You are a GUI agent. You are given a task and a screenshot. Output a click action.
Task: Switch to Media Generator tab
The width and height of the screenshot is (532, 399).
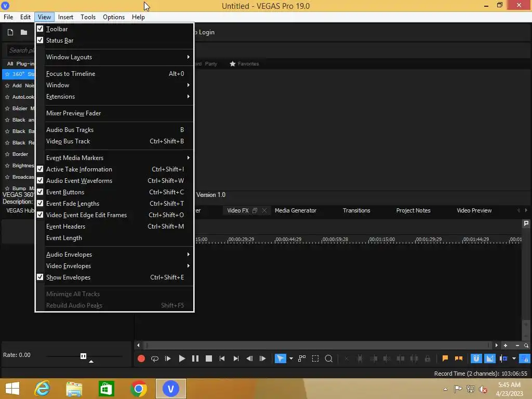pos(296,211)
